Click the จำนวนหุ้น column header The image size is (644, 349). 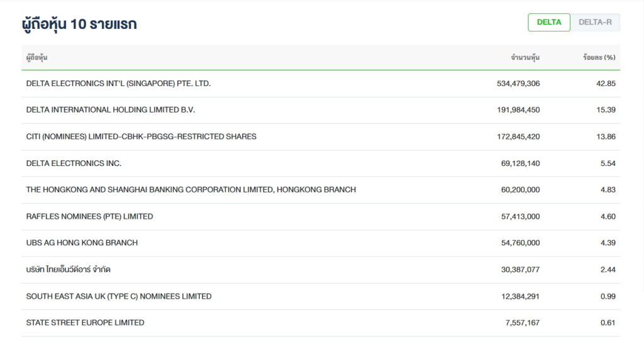pos(525,57)
